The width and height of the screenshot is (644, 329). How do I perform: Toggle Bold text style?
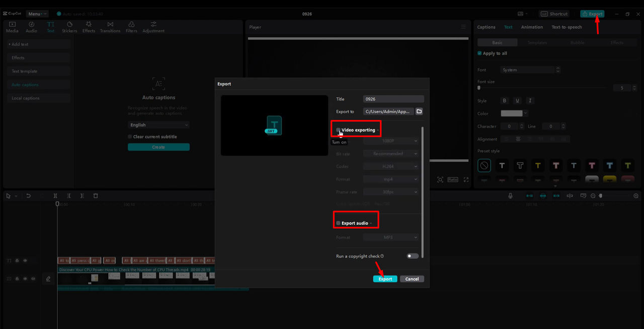505,101
